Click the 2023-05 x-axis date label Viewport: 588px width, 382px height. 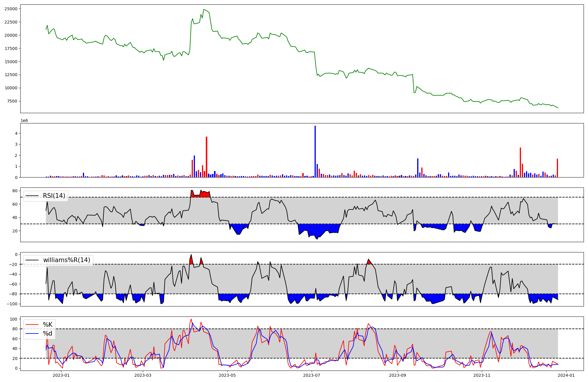tap(227, 375)
